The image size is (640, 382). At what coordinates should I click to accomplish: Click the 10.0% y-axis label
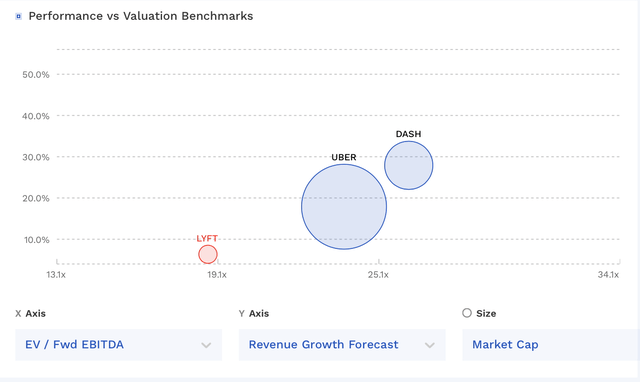tap(36, 240)
